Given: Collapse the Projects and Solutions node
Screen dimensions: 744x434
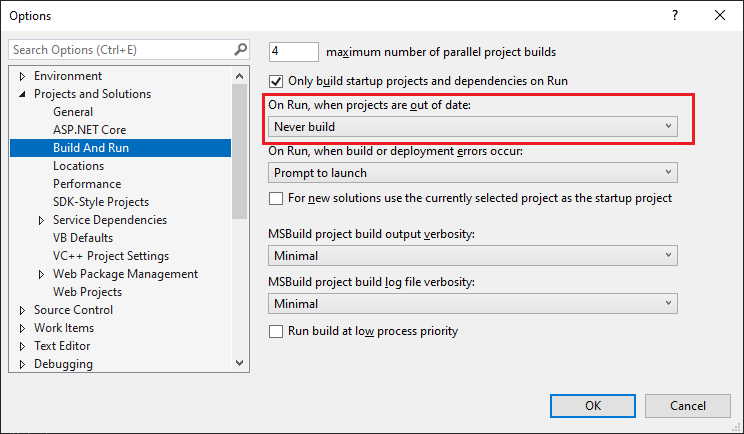Looking at the screenshot, I should point(22,94).
